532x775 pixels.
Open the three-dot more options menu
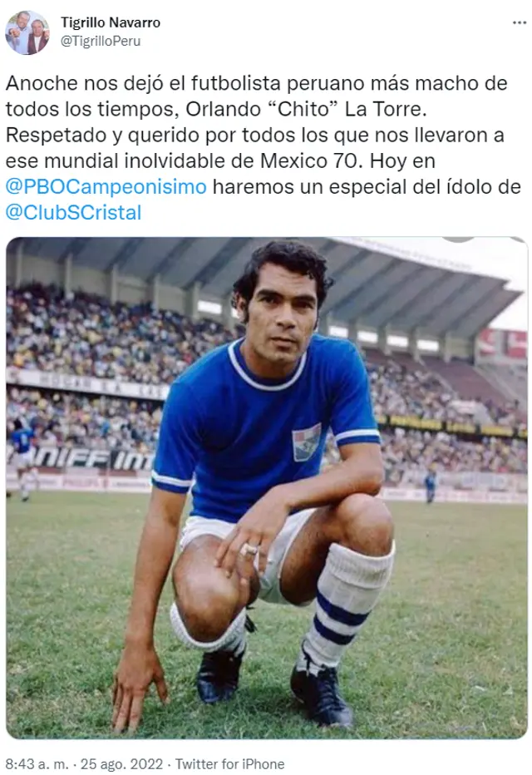click(520, 22)
